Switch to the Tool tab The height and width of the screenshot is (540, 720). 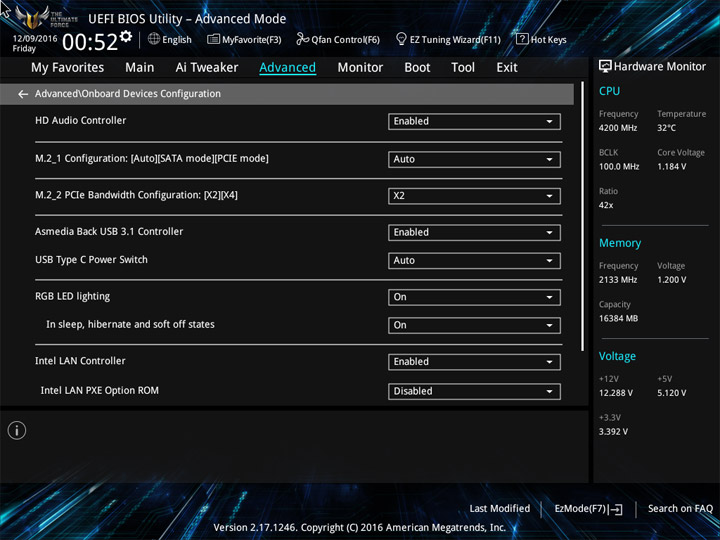pos(463,68)
